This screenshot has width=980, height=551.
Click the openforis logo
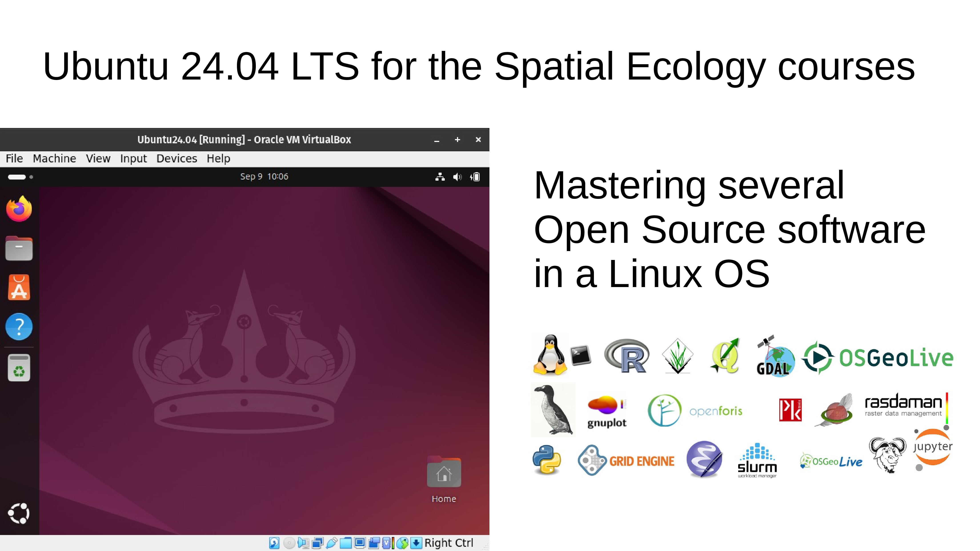695,410
